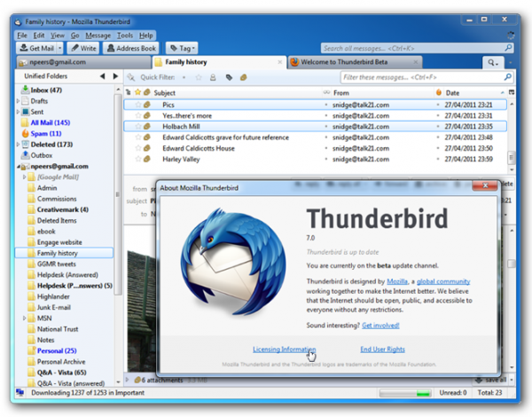
Task: Expand the Drafts folder
Action: pos(18,101)
